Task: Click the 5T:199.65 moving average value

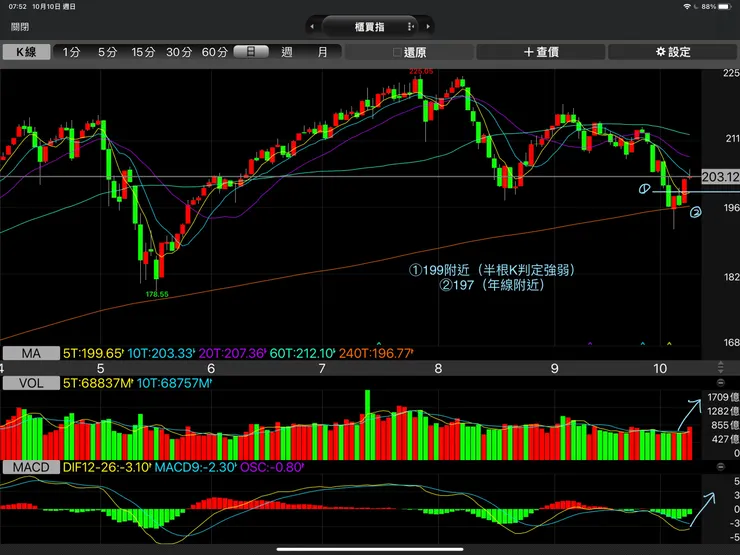Action: (93, 353)
